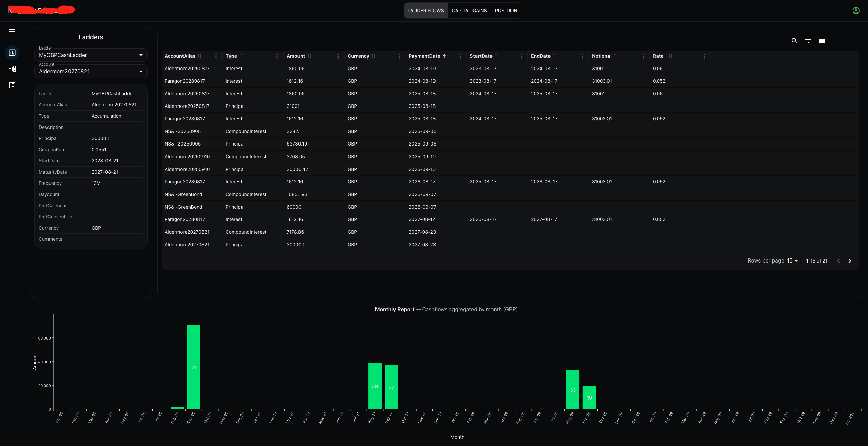Screen dimensions: 868x446
Task: Select the bar chart view in the sidebar
Action: coord(13,53)
